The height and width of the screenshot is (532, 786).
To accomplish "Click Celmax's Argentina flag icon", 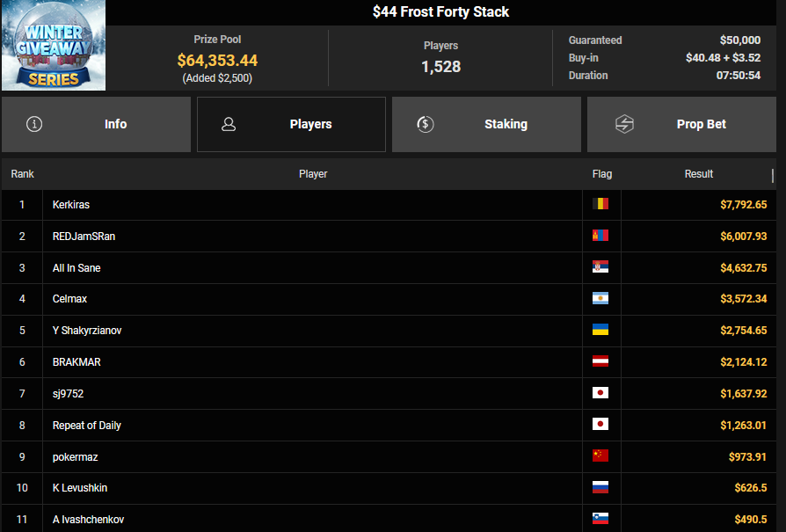I will click(x=600, y=299).
